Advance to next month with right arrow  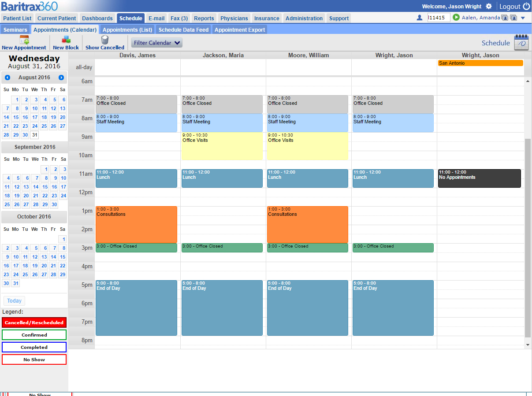pos(61,78)
